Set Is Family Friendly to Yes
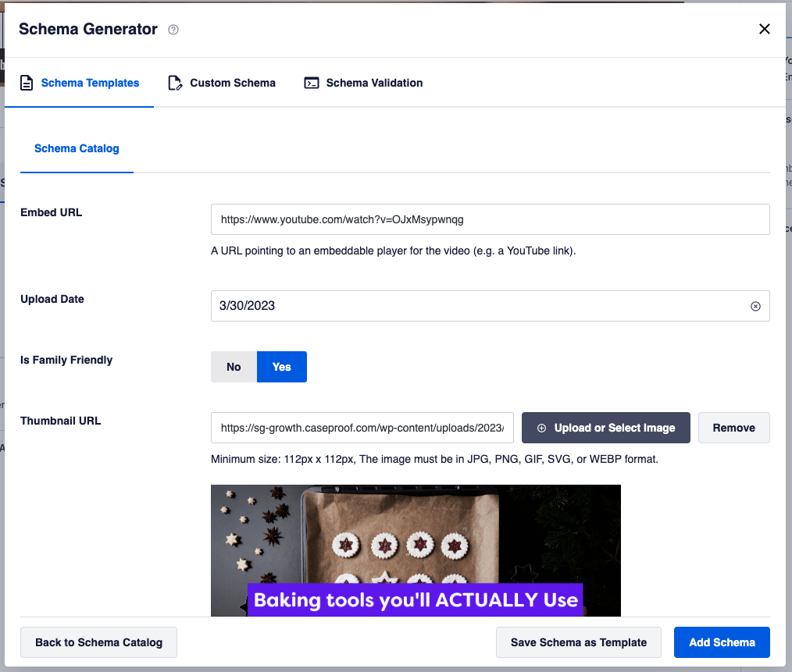 282,367
